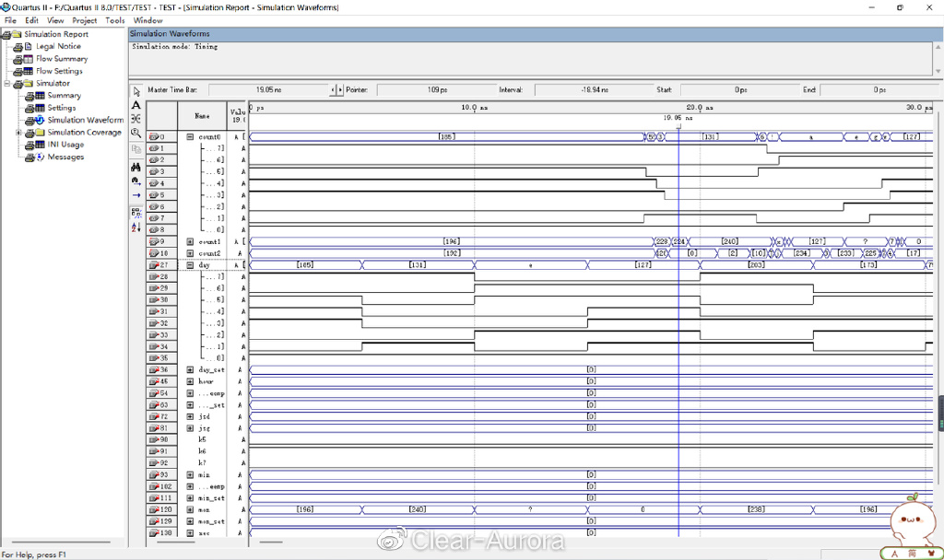Click the Master Time Bar value field
This screenshot has height=560, width=944.
click(269, 89)
